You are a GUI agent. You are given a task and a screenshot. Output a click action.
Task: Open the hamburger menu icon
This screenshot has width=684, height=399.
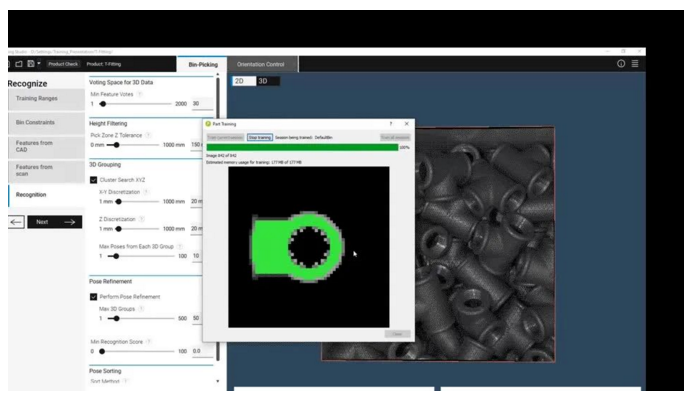[x=635, y=64]
